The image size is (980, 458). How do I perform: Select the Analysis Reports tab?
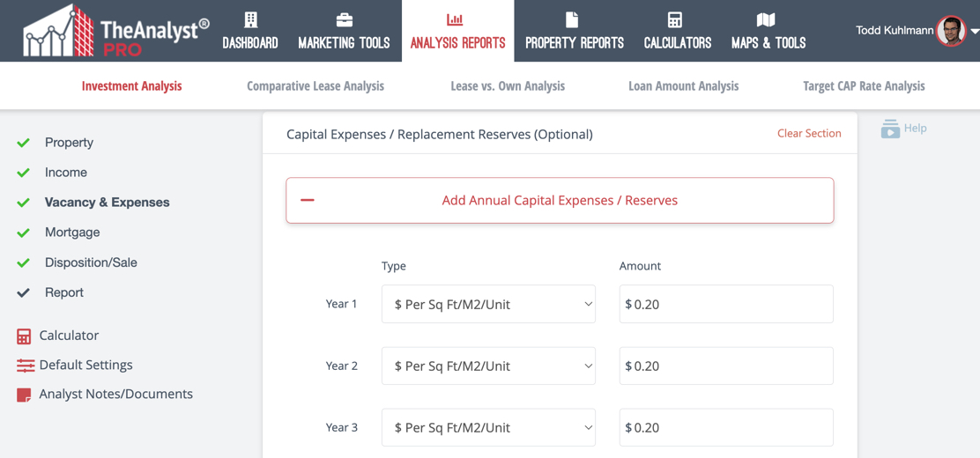coord(458,31)
